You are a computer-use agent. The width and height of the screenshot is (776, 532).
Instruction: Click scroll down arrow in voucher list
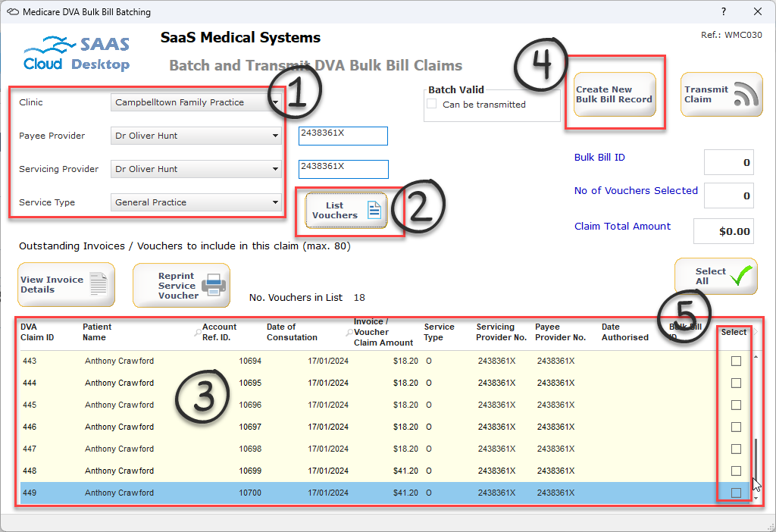tap(756, 499)
